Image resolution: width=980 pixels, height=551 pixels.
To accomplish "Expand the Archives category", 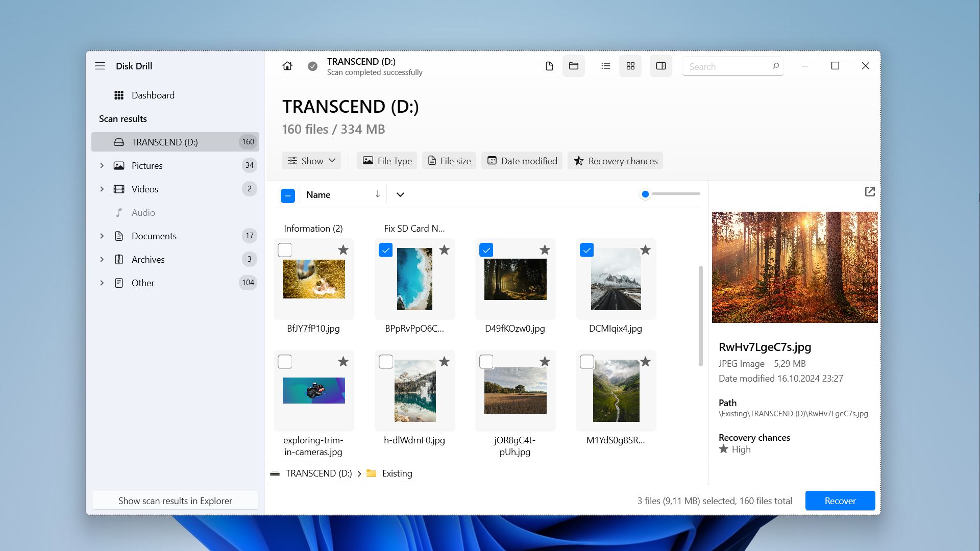I will point(102,259).
